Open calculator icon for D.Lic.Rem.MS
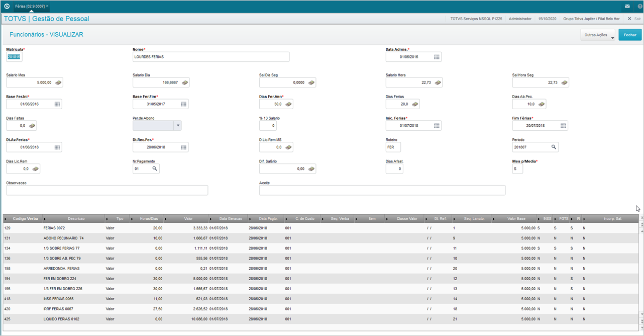This screenshot has width=644, height=336. click(x=288, y=147)
